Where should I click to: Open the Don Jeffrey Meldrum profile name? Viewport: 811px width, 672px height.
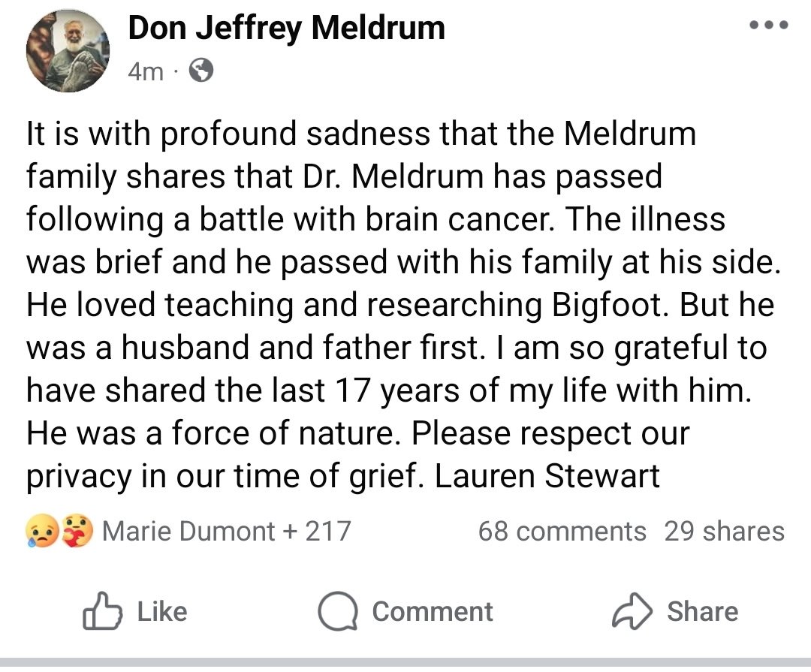point(287,28)
